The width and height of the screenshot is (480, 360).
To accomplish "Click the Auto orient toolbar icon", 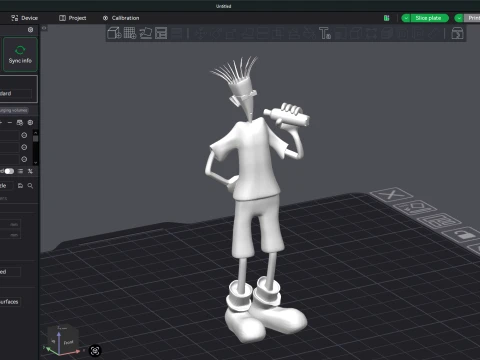I will 145,33.
